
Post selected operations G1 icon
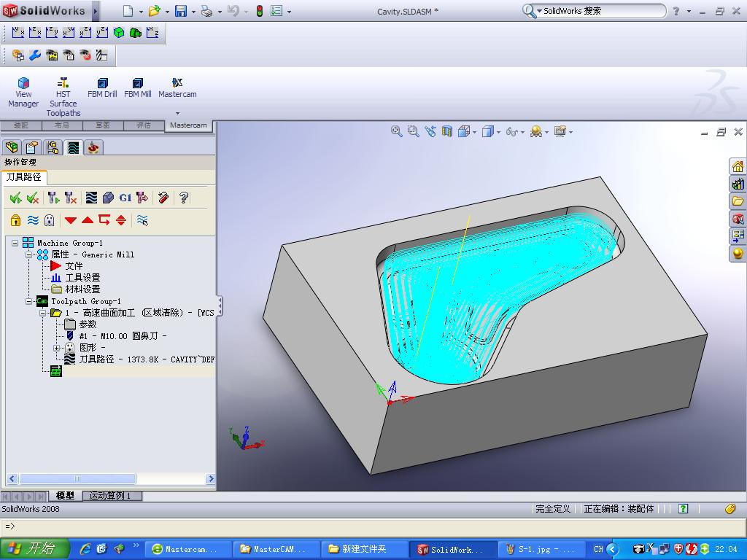(125, 198)
